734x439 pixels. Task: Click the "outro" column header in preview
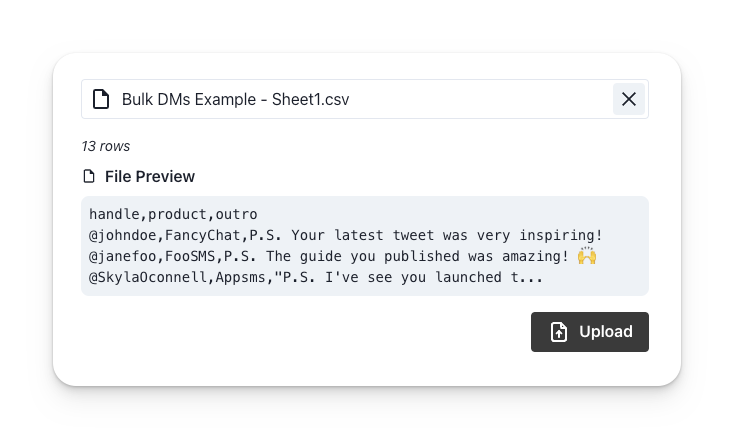click(236, 214)
